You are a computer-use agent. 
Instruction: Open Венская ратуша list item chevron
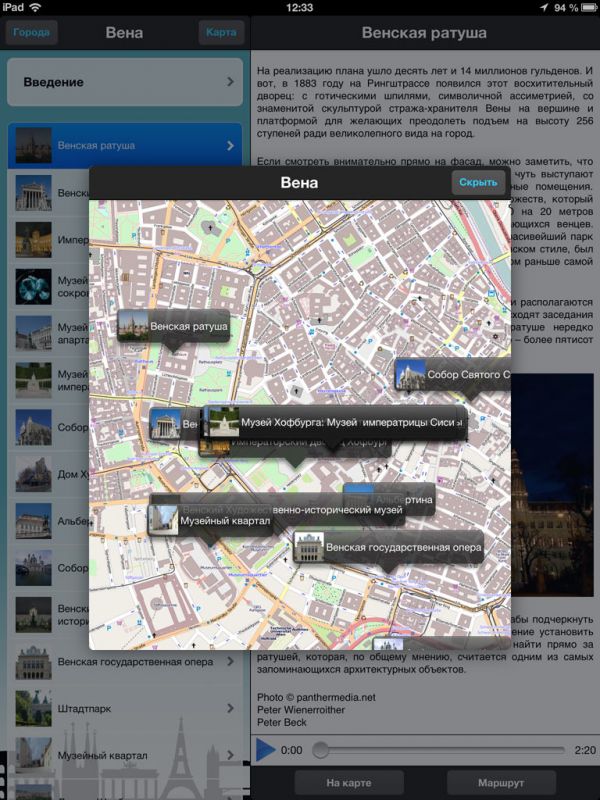click(230, 146)
